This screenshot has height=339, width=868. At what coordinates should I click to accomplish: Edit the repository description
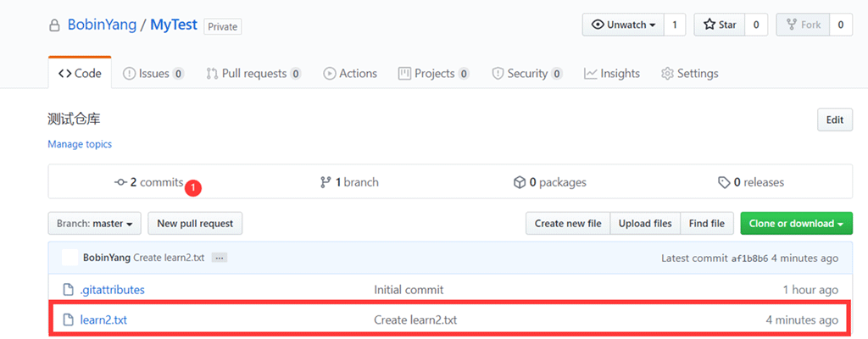(835, 119)
